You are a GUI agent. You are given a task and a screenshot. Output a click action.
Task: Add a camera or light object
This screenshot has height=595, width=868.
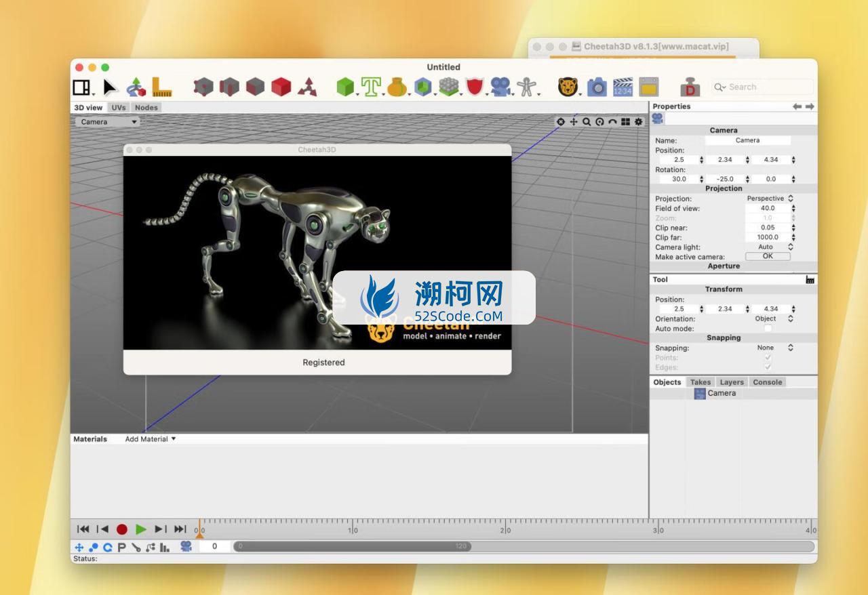[x=500, y=87]
